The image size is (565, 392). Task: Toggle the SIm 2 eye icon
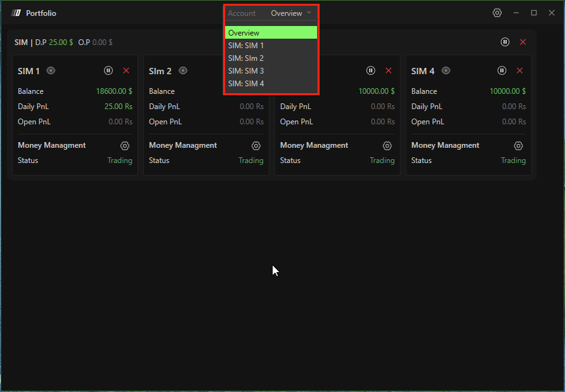(x=183, y=71)
